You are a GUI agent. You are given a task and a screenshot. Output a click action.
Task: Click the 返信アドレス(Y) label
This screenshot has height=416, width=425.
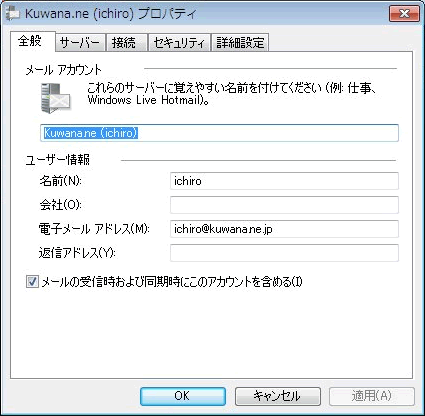[x=77, y=253]
